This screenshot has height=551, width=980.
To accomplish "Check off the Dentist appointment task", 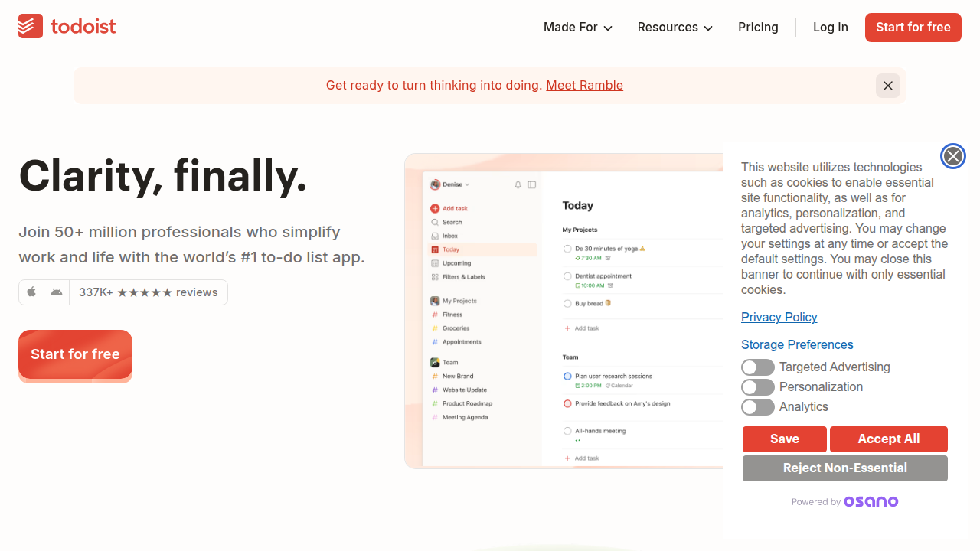I will point(567,276).
